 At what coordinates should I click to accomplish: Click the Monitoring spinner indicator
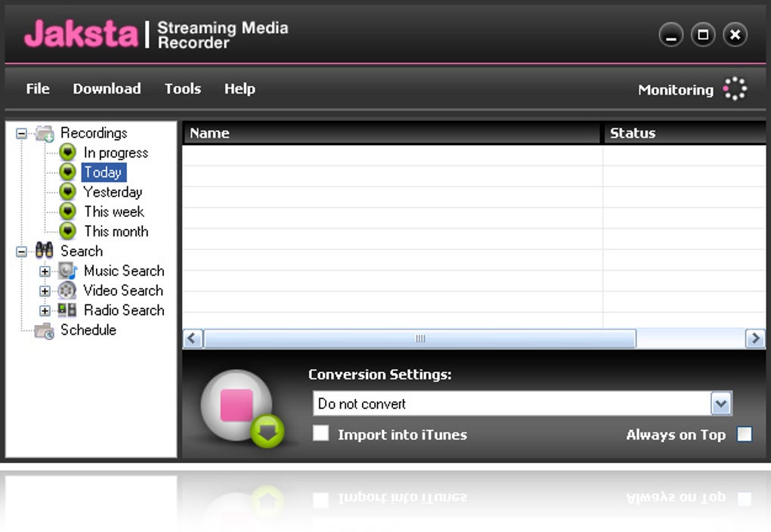click(735, 89)
